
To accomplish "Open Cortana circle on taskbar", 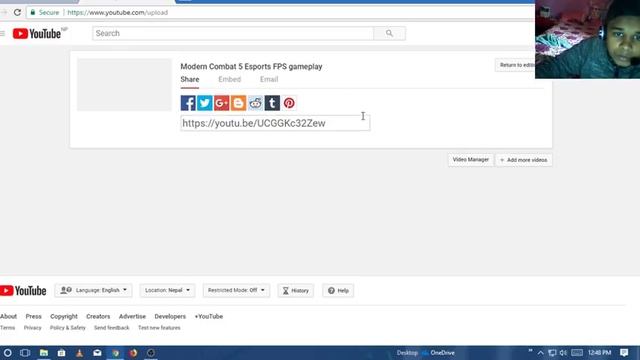I will (7, 353).
